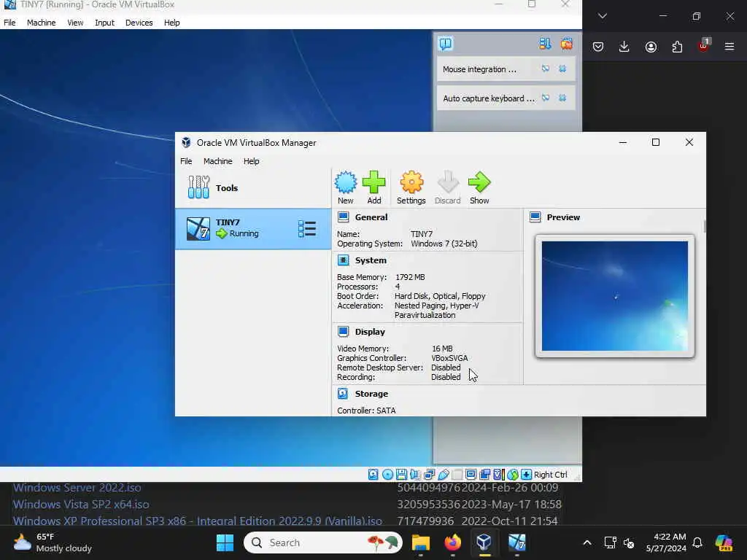
Task: Dismiss the Mouse integration notification
Action: (x=562, y=69)
